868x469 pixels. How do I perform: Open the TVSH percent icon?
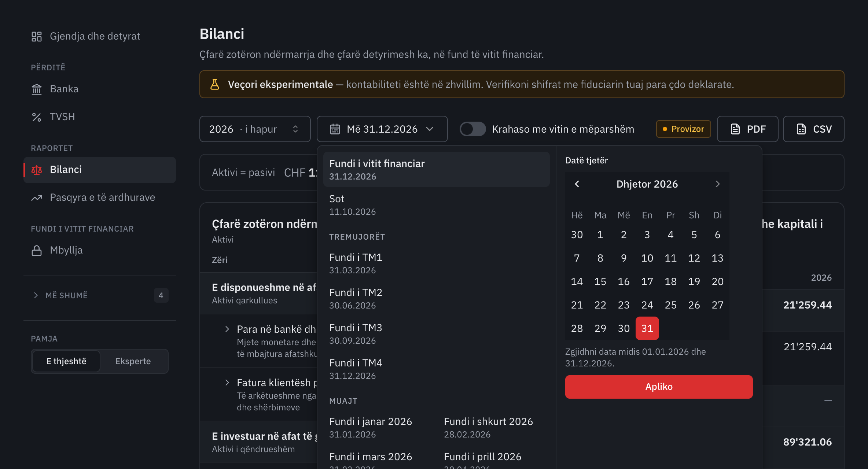[37, 117]
